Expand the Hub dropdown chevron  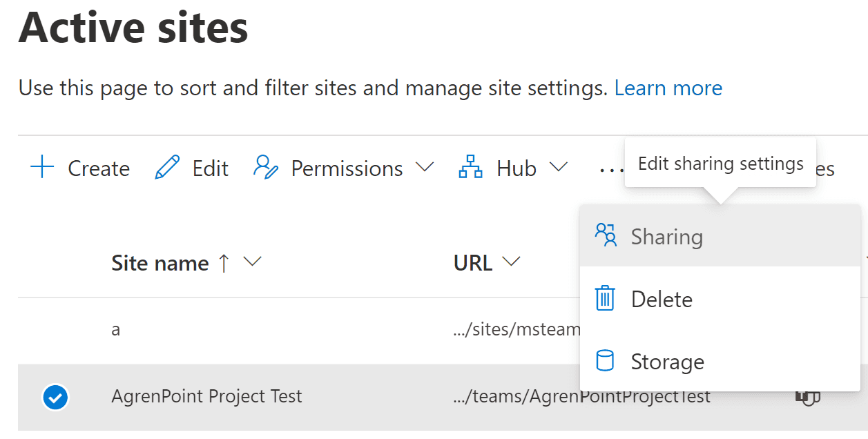click(x=559, y=167)
